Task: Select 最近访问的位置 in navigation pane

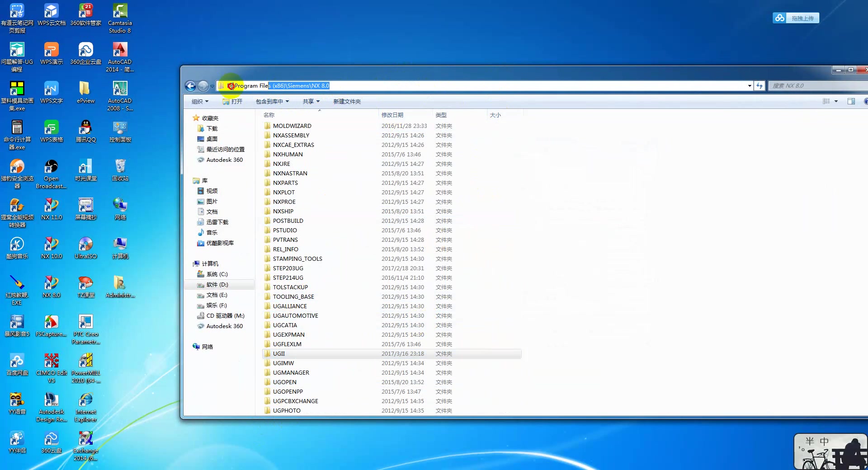Action: coord(225,149)
